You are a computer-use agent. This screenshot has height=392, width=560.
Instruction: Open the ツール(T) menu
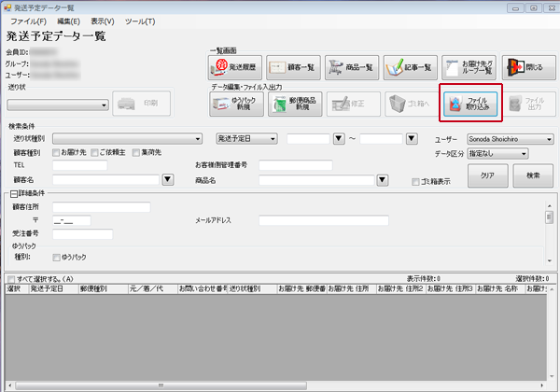pos(140,21)
